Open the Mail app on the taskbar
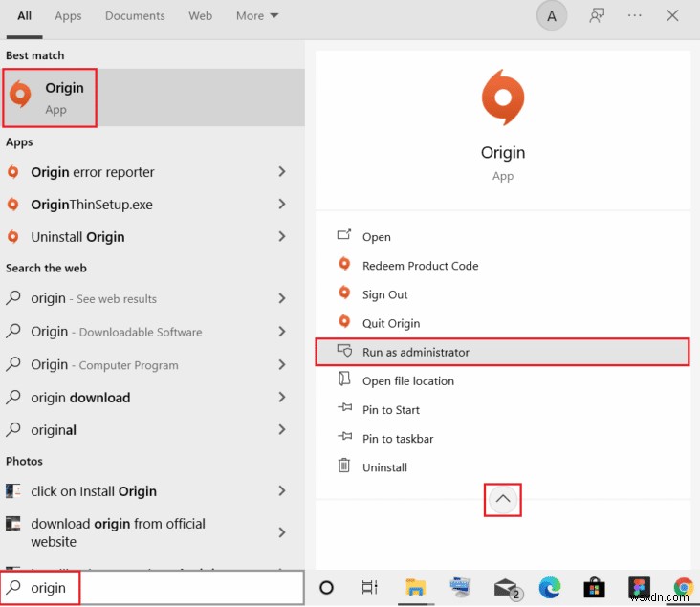Viewport: 700px width, 607px height. tap(508, 588)
